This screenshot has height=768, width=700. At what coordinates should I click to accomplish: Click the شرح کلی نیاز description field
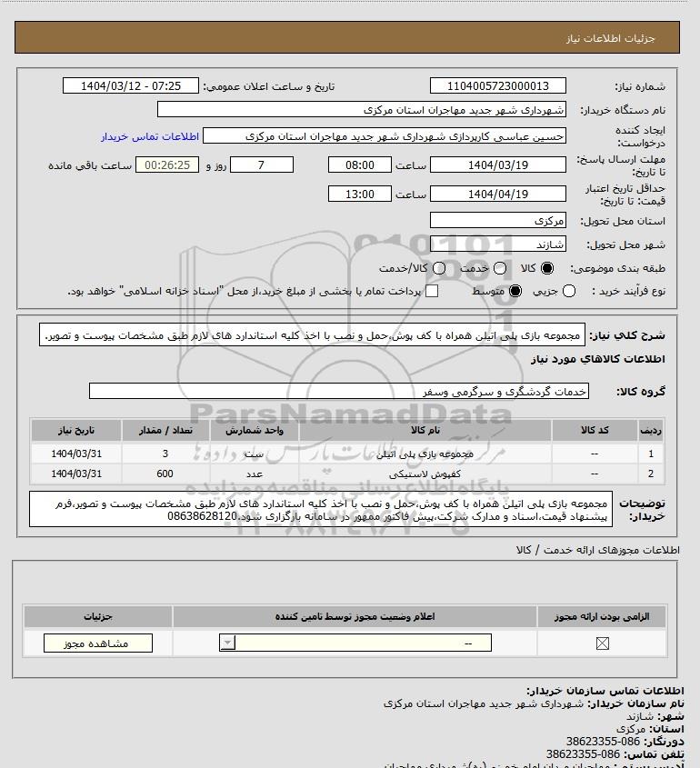pos(312,335)
